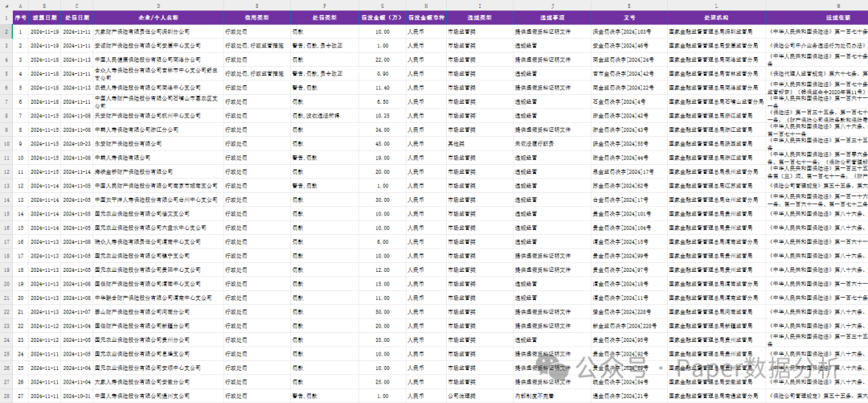
Task: Click the 信用类型 header cell
Action: tap(257, 17)
